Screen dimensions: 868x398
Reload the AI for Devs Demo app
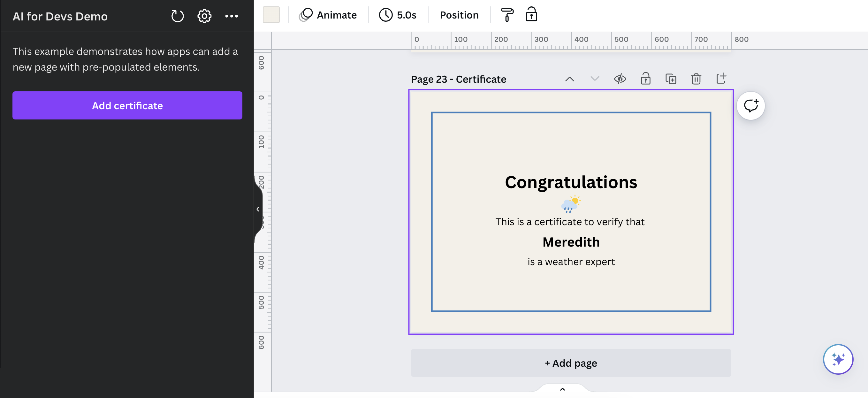(177, 16)
